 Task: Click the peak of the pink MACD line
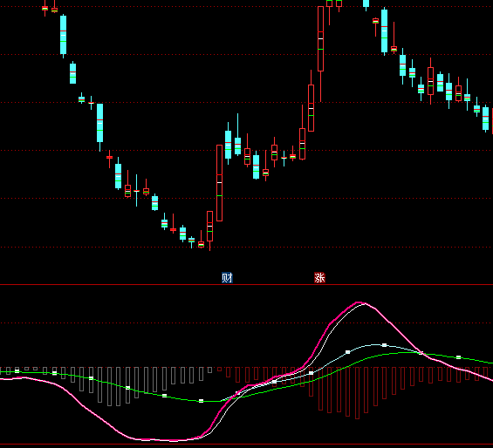click(359, 302)
